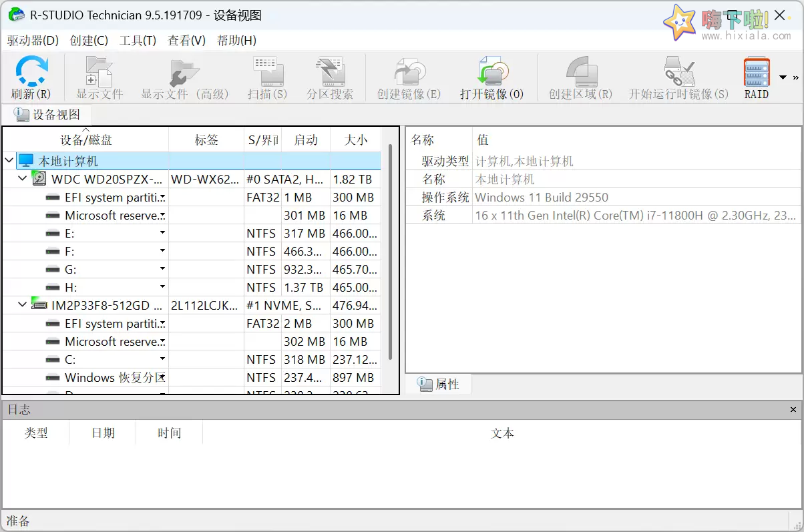Select the 显示文件 show files tool
The image size is (804, 532).
(x=100, y=73)
